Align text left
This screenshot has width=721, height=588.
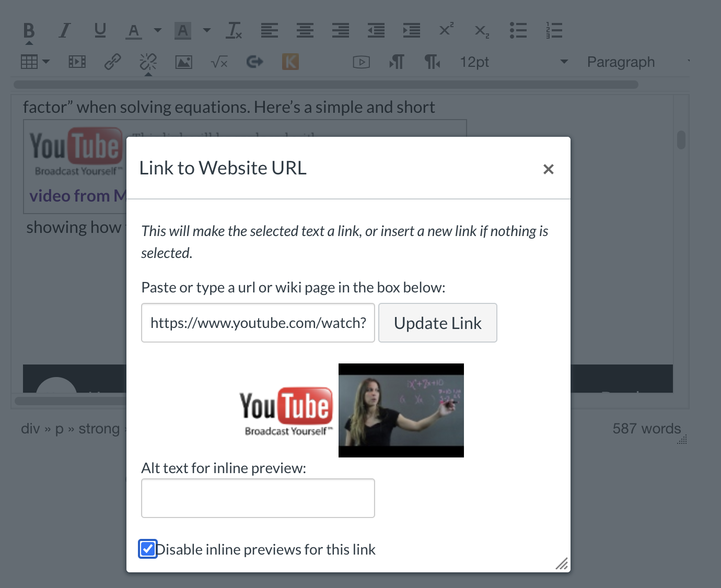(x=270, y=30)
